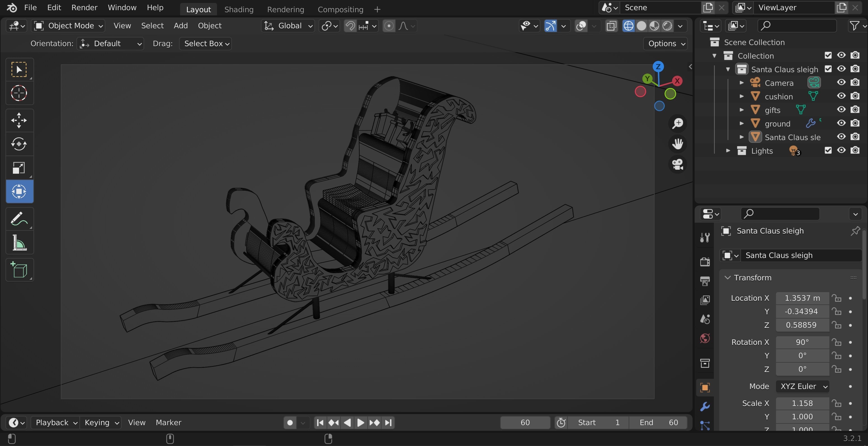868x446 pixels.
Task: Uncheck Collection exclude checkbox
Action: (828, 55)
